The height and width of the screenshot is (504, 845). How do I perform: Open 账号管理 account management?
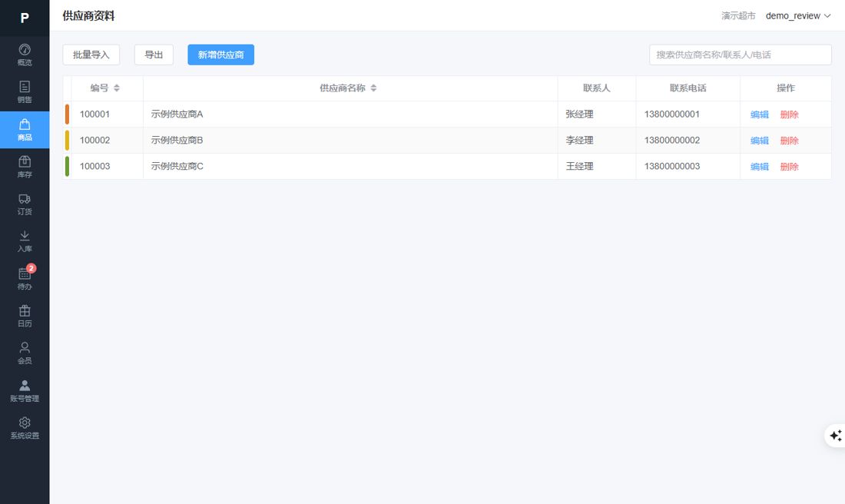point(25,391)
